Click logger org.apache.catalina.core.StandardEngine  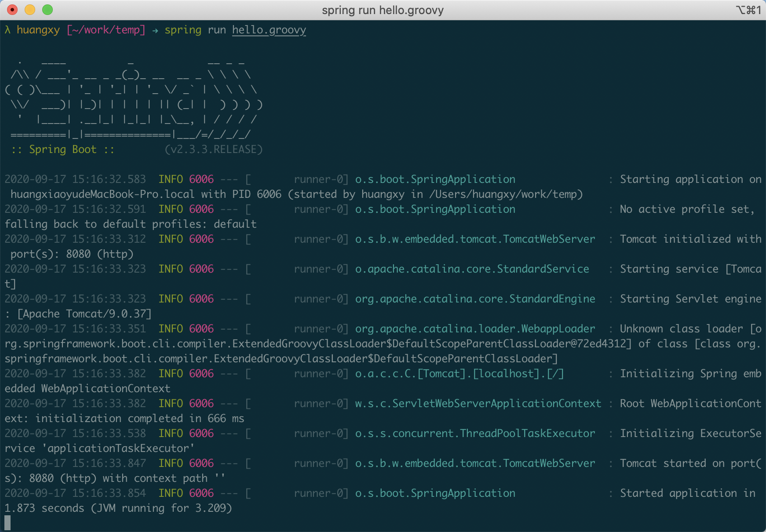click(x=475, y=299)
